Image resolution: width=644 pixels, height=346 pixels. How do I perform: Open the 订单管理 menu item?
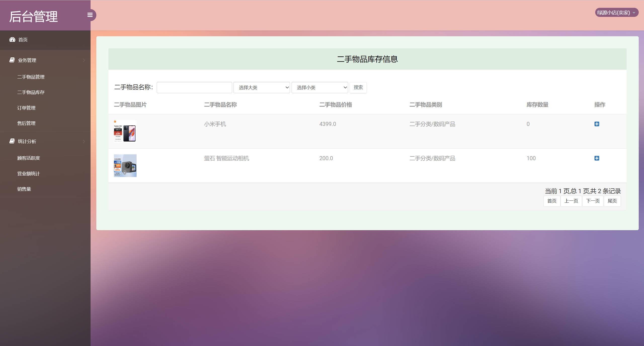point(26,108)
